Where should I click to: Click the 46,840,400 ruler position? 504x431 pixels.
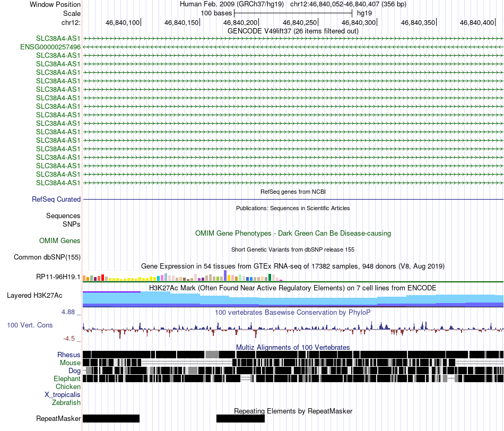click(x=477, y=22)
